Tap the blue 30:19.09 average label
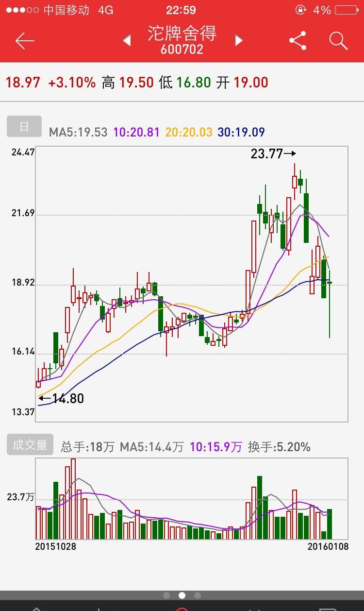This screenshot has height=611, width=364. pos(241,132)
